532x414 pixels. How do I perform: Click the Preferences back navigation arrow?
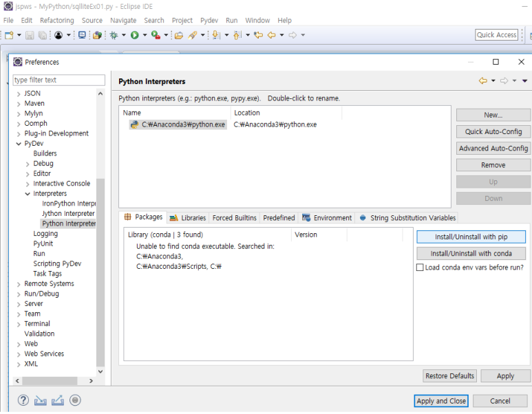click(483, 80)
